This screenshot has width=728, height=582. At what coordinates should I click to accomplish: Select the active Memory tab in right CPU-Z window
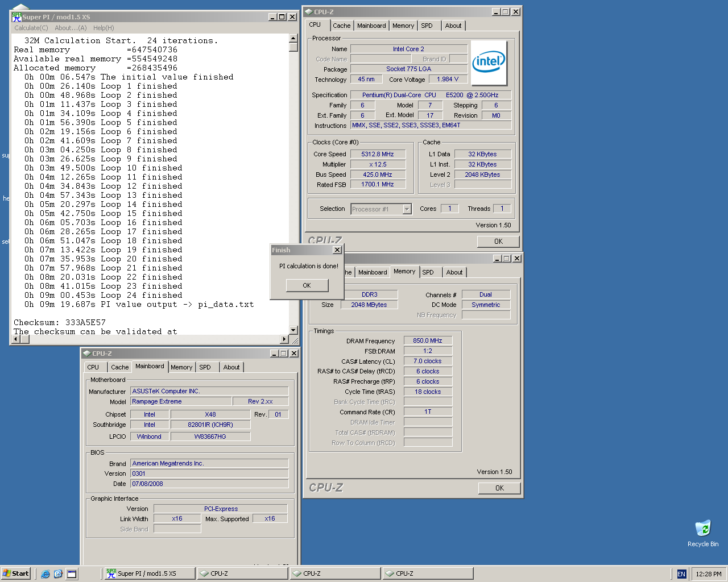point(404,272)
